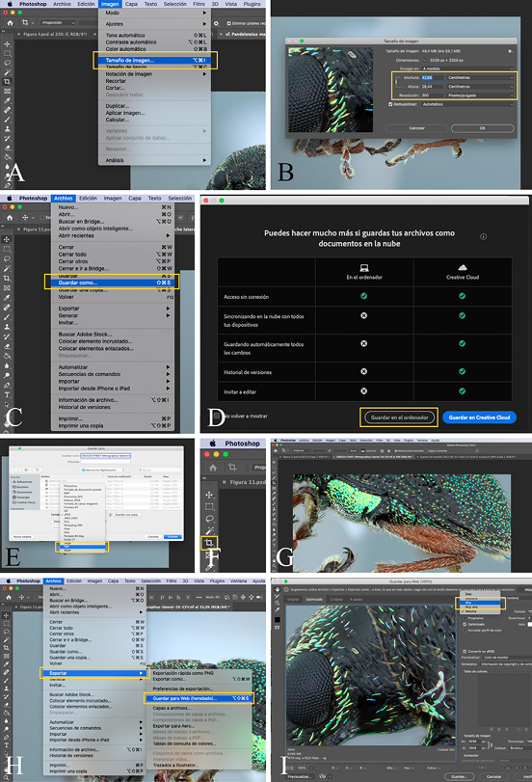Open the Exportar submenu in panel H Archivo menu
This screenshot has height=782, width=532.
tap(94, 673)
